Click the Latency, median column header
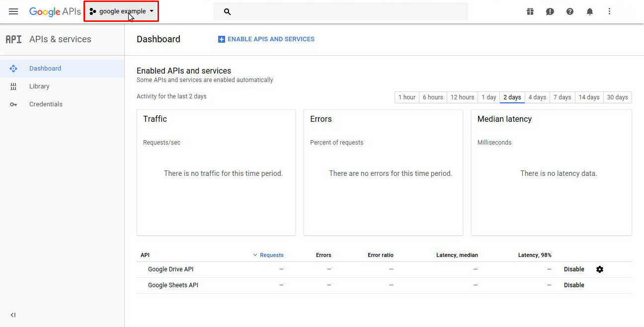Screen dimensions: 644x327 click(457, 255)
